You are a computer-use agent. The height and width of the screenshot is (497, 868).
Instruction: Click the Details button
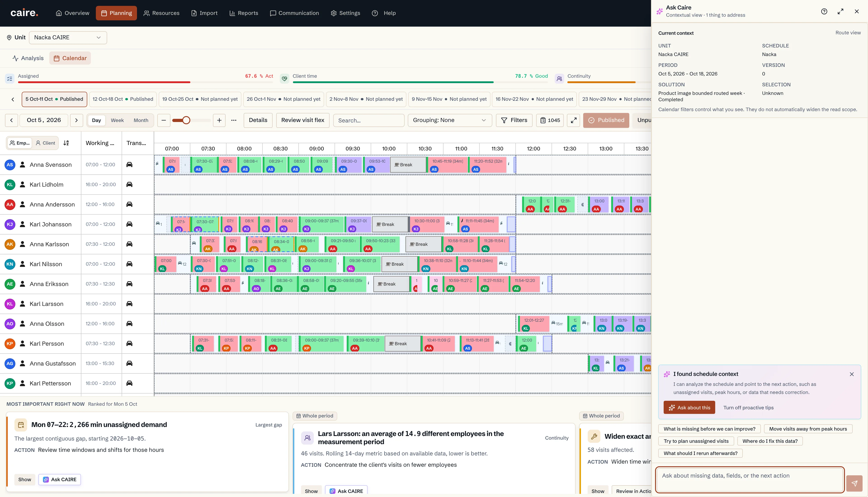[258, 120]
